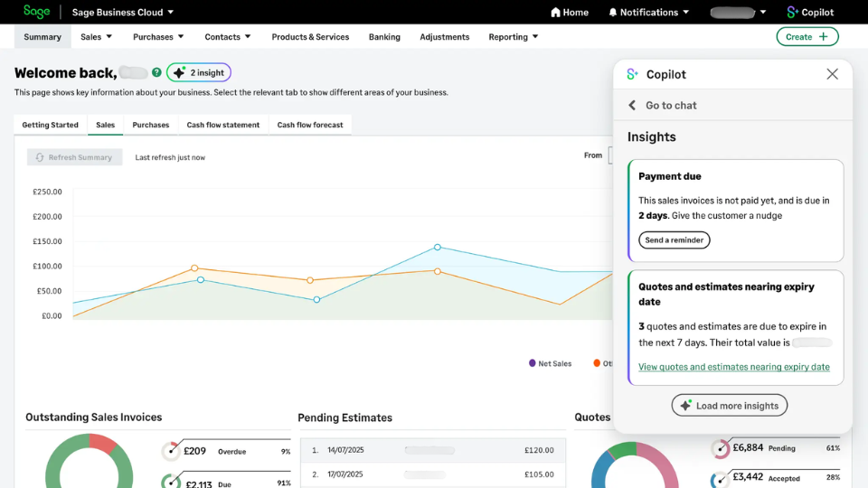Image resolution: width=868 pixels, height=488 pixels.
Task: Click the £150 peak blue chart point
Action: pyautogui.click(x=438, y=248)
